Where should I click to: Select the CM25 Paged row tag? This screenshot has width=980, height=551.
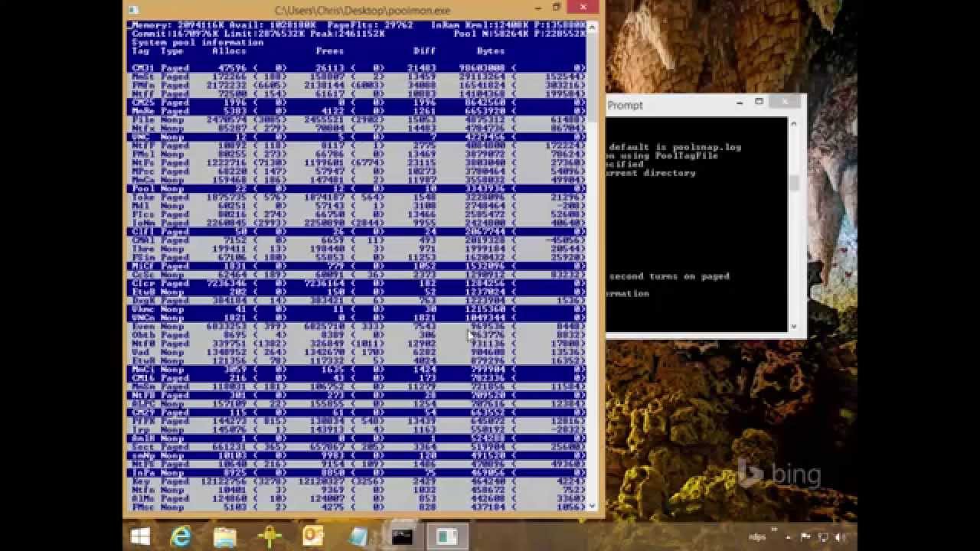click(x=143, y=103)
